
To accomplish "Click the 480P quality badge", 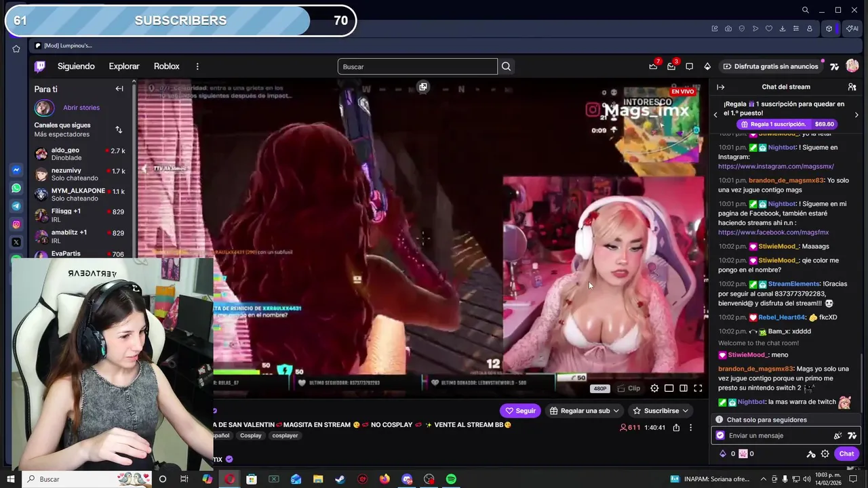I will (600, 389).
